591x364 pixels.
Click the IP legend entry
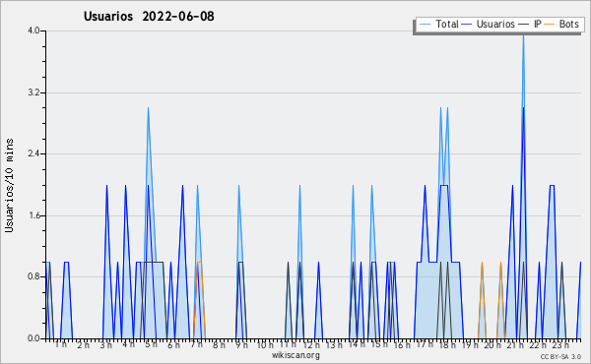click(x=530, y=24)
